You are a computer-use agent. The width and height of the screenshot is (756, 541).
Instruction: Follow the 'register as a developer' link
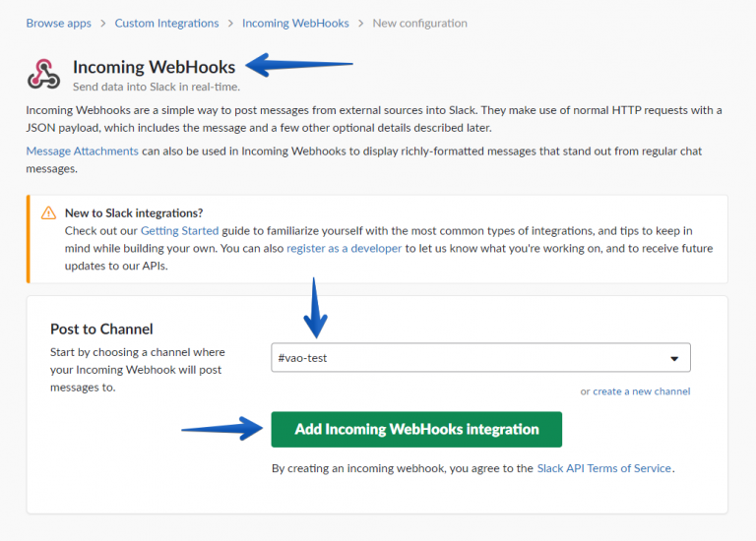344,248
